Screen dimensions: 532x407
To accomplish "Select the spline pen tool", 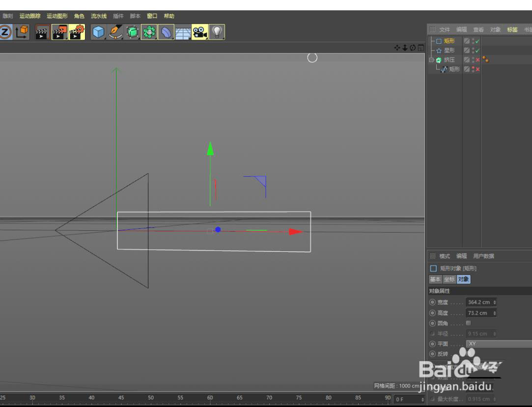I will pos(115,32).
